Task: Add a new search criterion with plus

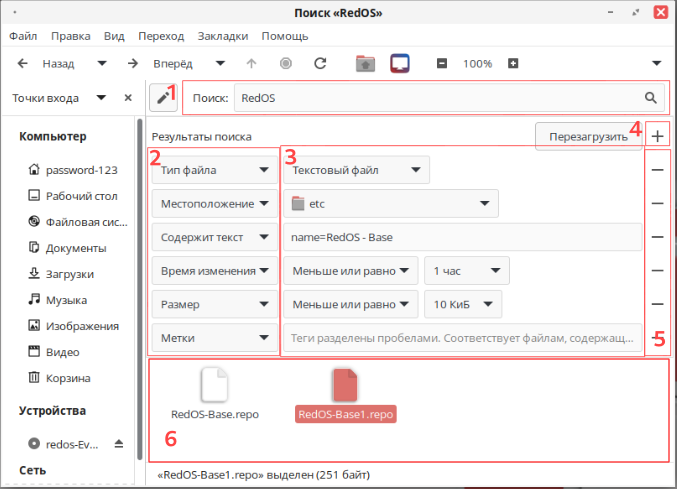Action: 658,137
